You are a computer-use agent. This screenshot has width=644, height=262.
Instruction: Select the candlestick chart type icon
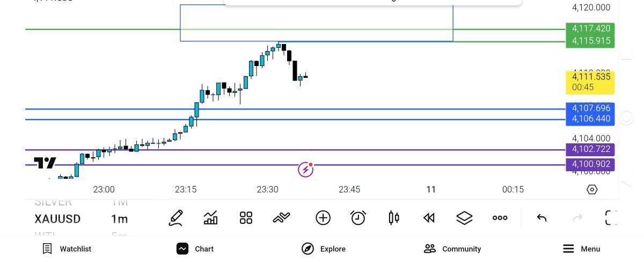point(393,218)
